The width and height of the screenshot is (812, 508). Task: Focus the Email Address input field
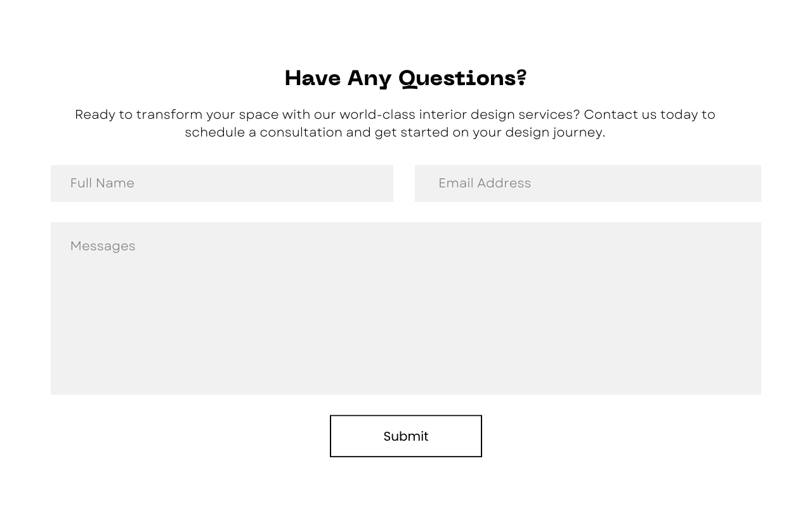(588, 184)
